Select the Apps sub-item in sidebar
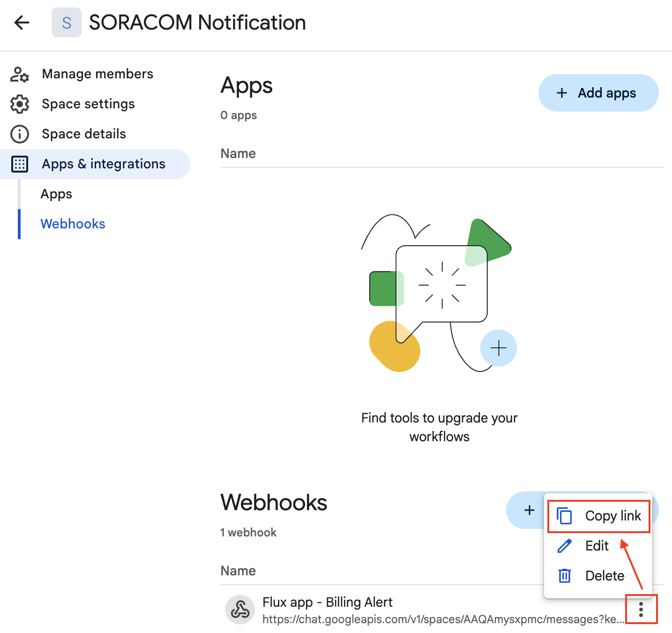 point(56,194)
